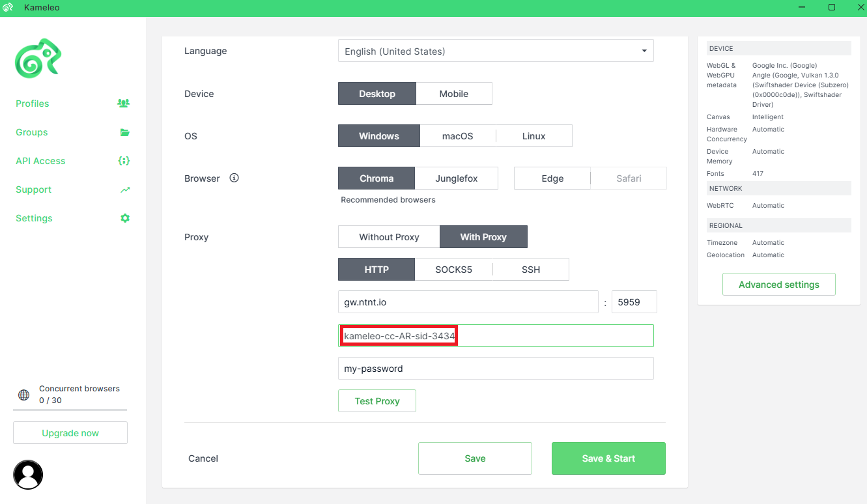The width and height of the screenshot is (867, 504).
Task: Click the Settings gear icon
Action: click(125, 218)
